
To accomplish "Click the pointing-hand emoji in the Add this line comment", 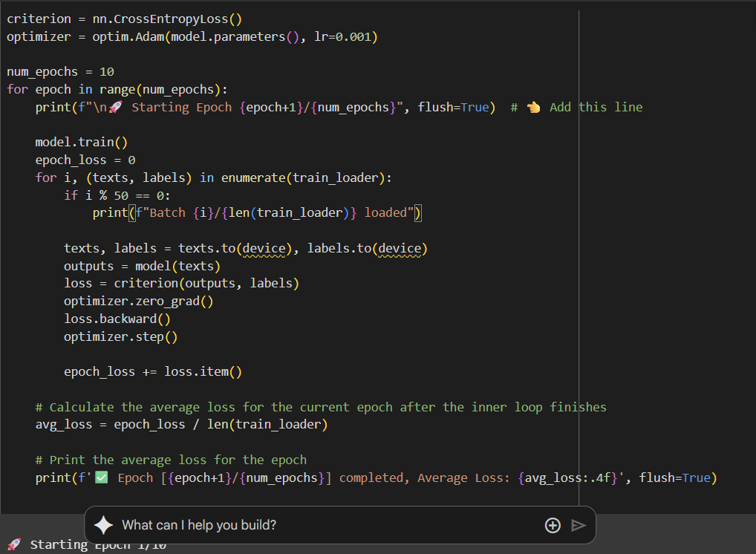I will 534,106.
